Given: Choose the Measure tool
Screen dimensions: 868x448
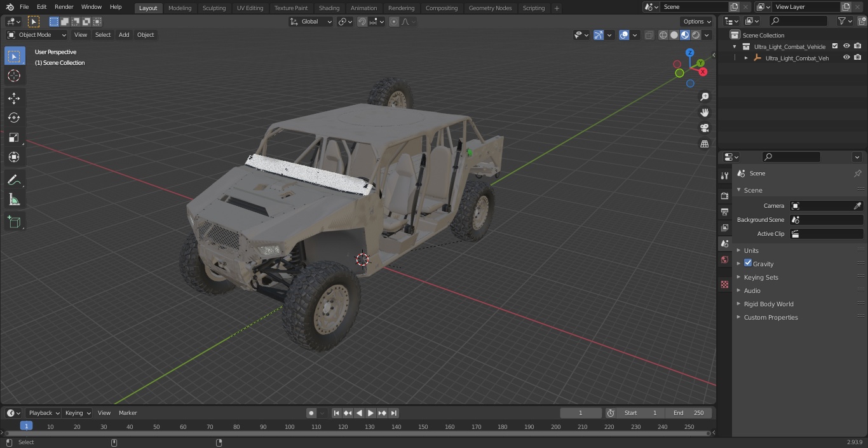Looking at the screenshot, I should click(x=14, y=200).
